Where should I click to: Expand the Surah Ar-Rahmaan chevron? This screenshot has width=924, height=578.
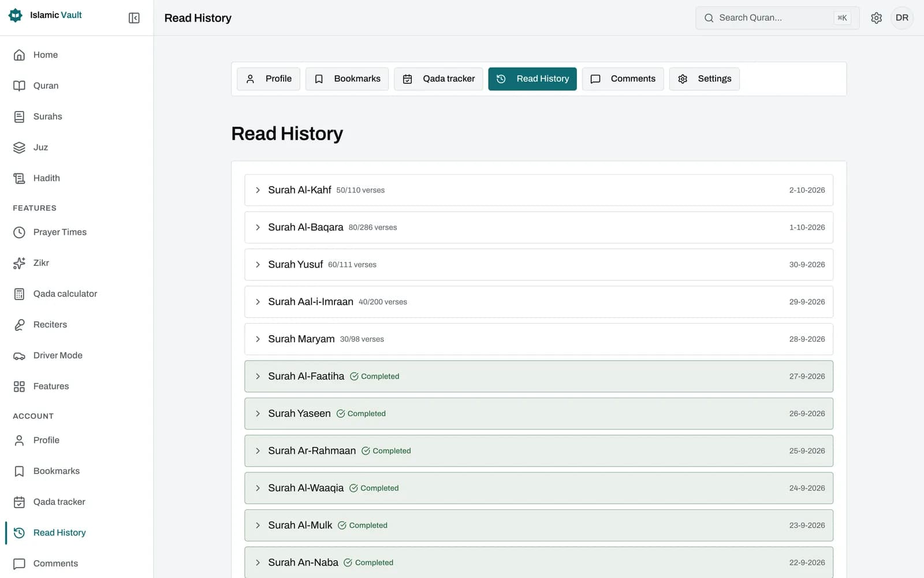pyautogui.click(x=258, y=451)
